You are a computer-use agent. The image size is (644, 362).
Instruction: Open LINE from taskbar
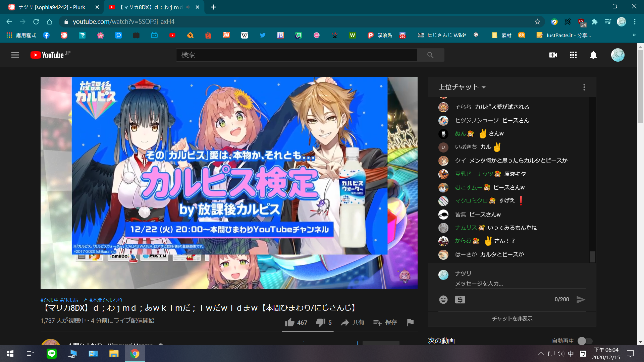[52, 354]
